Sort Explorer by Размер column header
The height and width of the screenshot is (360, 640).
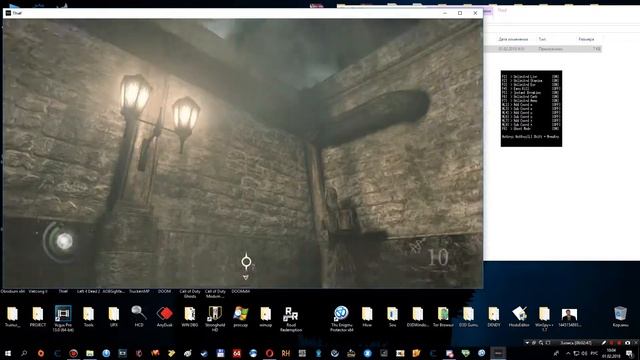586,39
